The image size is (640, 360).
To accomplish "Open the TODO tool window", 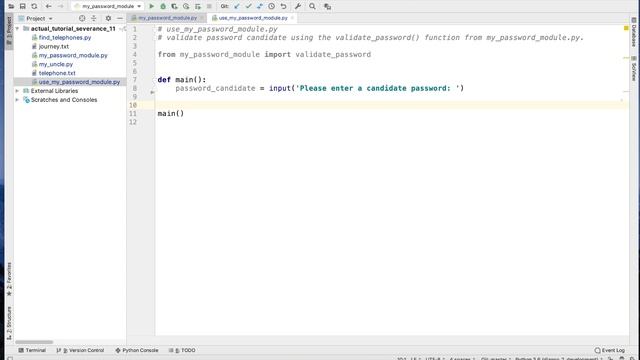I will pyautogui.click(x=182, y=350).
